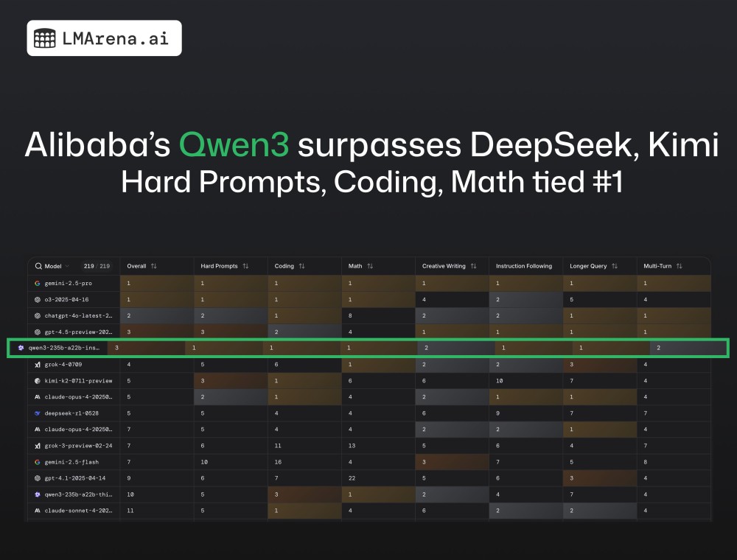Click the Kimi icon beside kimi-k2-0711-preview
The image size is (737, 560).
[x=37, y=380]
